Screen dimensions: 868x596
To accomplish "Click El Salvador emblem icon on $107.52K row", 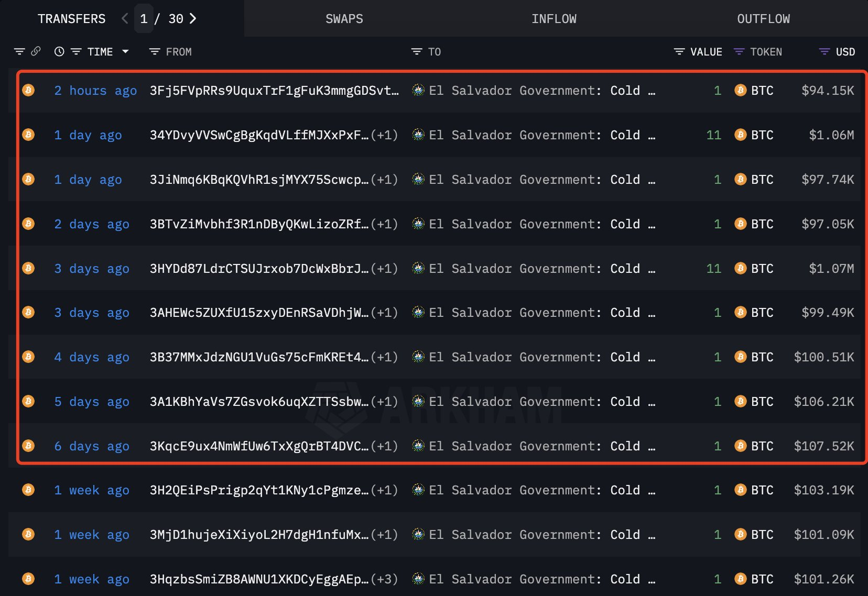I will click(418, 446).
